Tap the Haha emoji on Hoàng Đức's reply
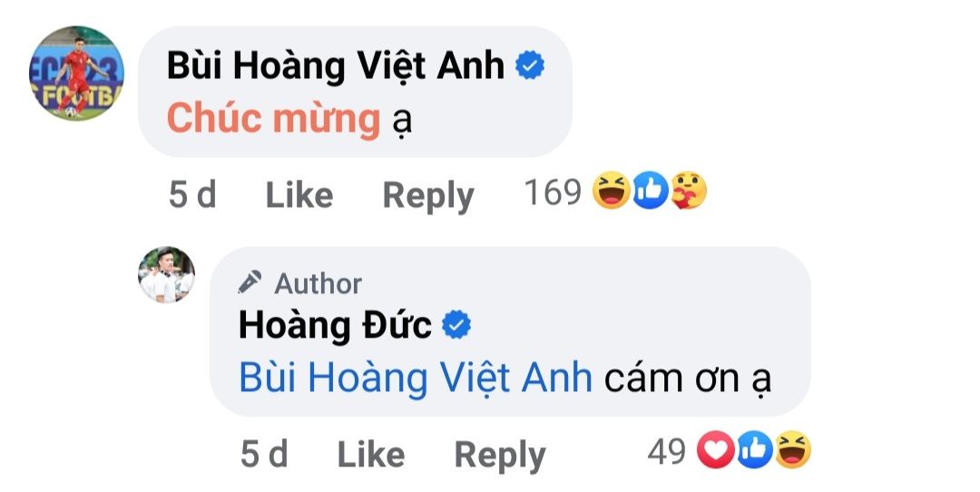This screenshot has height=492, width=980. coord(792,450)
